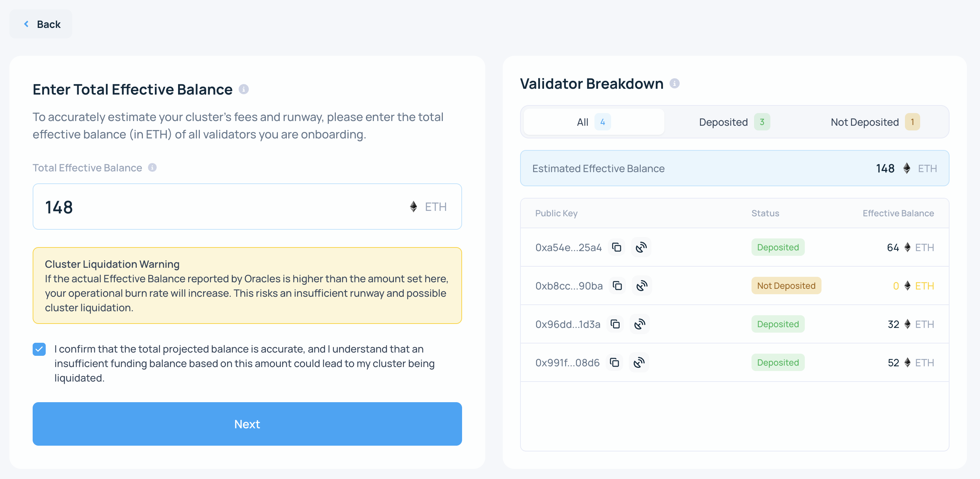Click info icon next to Enter Total Effective Balance
980x479 pixels.
(x=243, y=89)
